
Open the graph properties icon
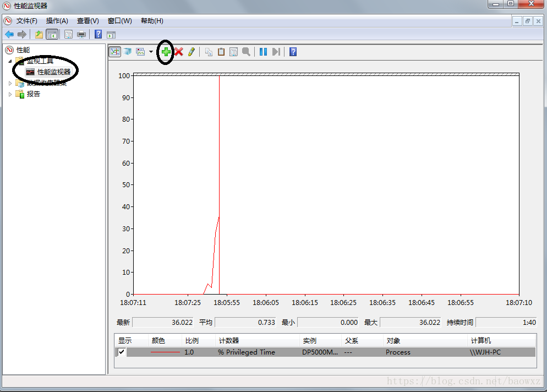pos(233,52)
